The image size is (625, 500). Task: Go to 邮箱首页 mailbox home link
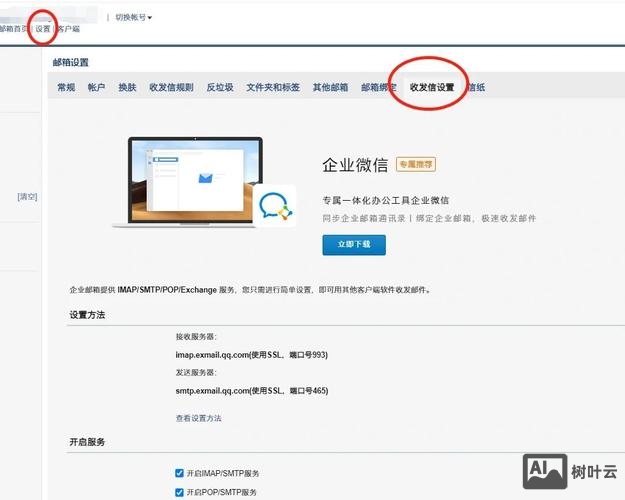[x=14, y=29]
